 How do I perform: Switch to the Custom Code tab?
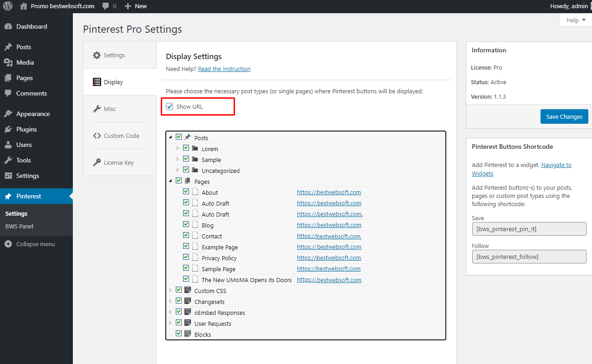point(120,136)
